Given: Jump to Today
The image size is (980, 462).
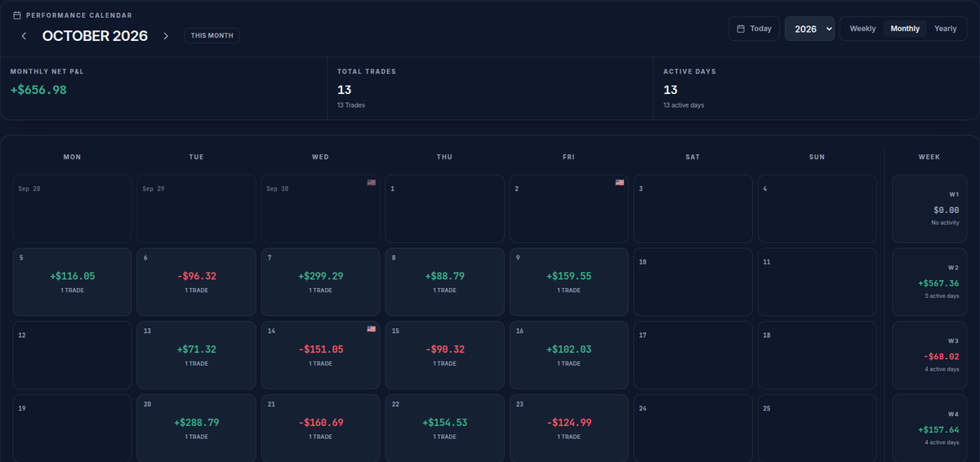Looking at the screenshot, I should coord(754,29).
